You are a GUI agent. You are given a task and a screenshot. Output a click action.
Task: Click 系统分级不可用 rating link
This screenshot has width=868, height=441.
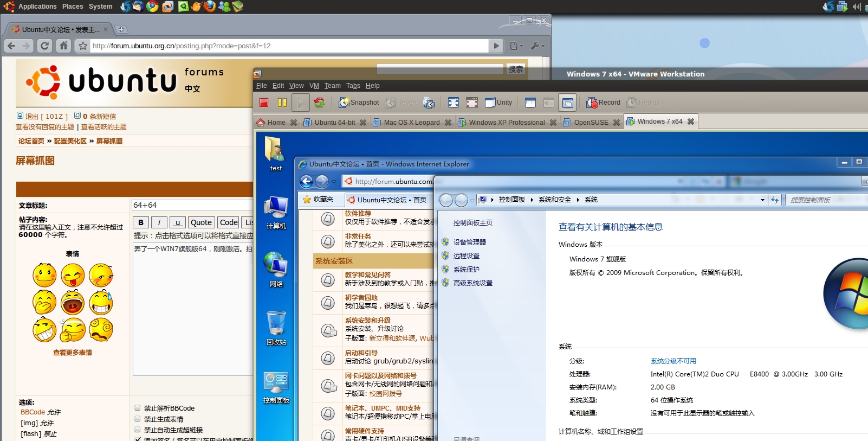pos(673,361)
